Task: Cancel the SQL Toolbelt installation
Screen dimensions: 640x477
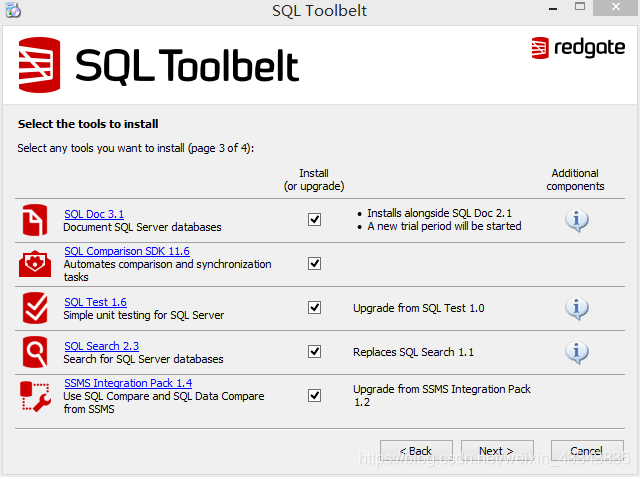Action: pos(587,451)
